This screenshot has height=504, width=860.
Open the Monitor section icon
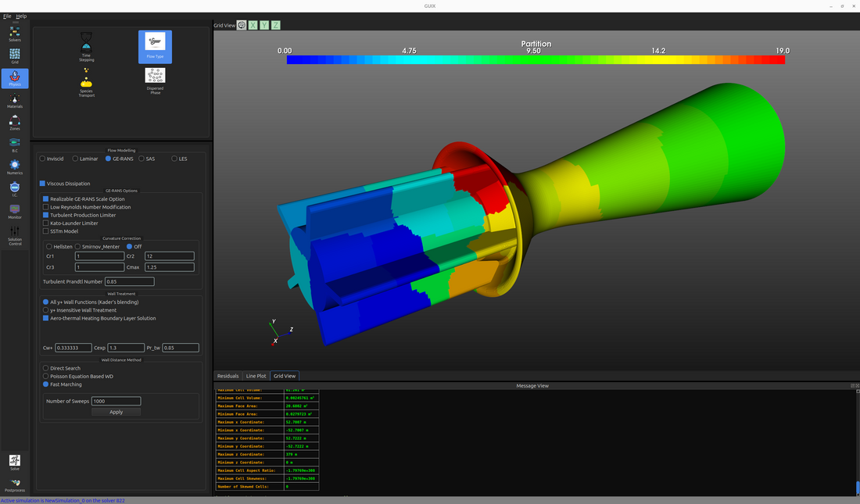pyautogui.click(x=15, y=211)
